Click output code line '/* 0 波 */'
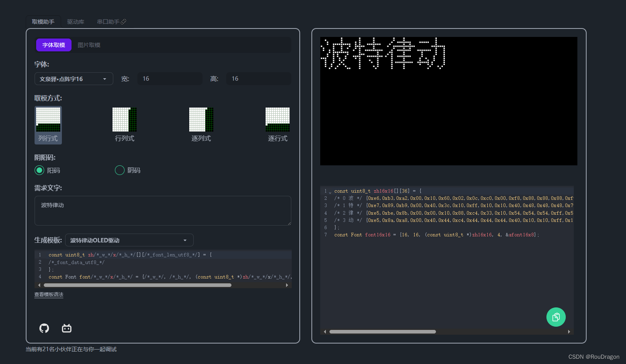Screen dimensions: 626x364 [454, 198]
